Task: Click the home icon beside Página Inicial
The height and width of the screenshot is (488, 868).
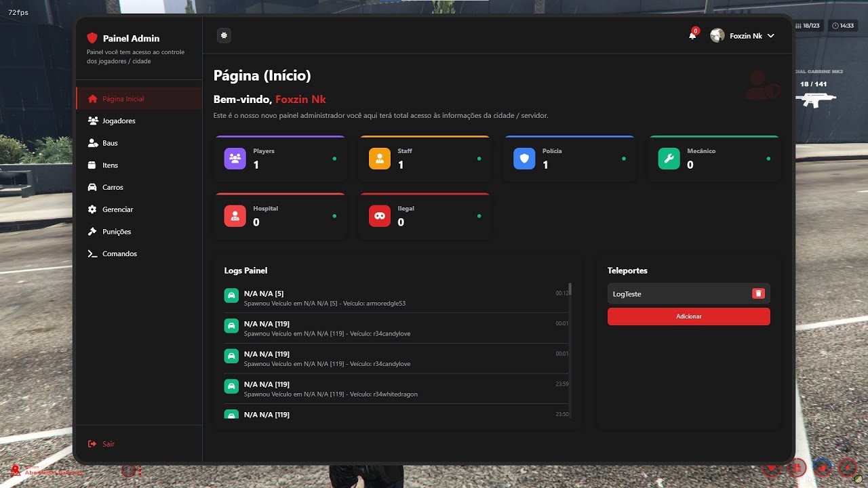Action: [92, 98]
